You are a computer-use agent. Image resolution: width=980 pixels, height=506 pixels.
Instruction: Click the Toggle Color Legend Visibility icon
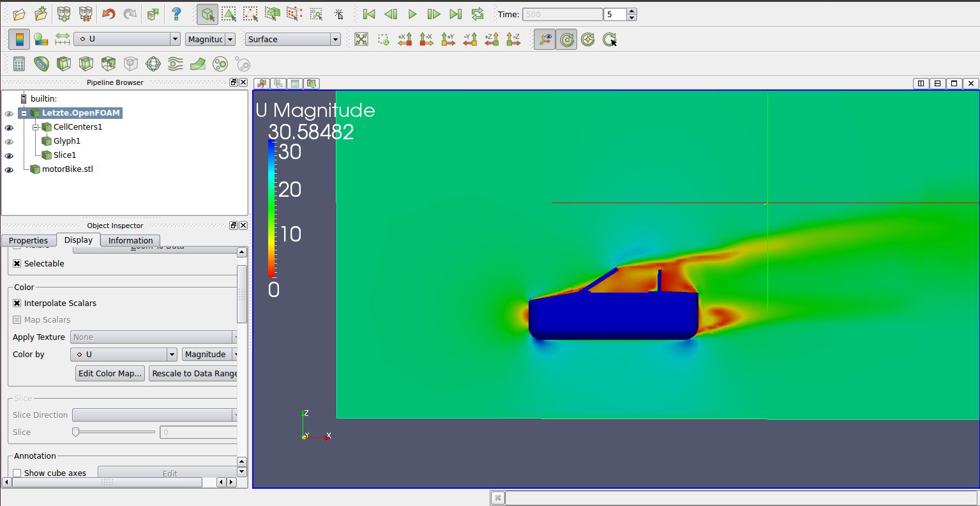click(19, 40)
